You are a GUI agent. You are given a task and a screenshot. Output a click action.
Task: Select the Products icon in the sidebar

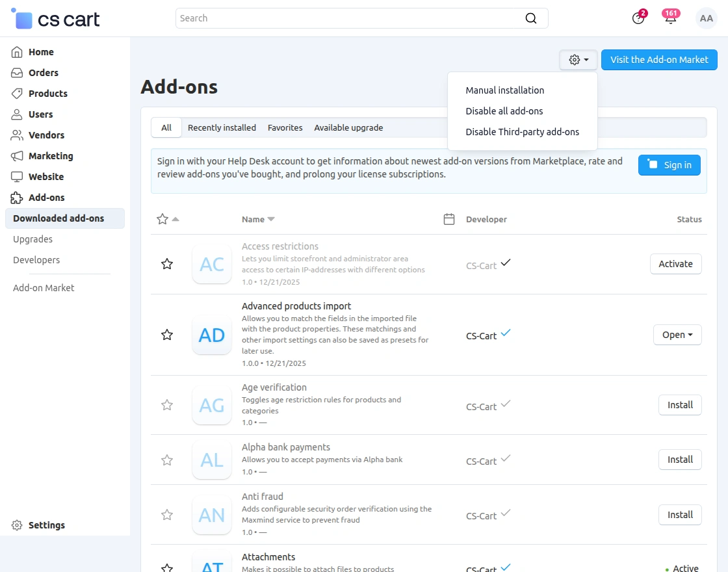[x=46, y=93]
